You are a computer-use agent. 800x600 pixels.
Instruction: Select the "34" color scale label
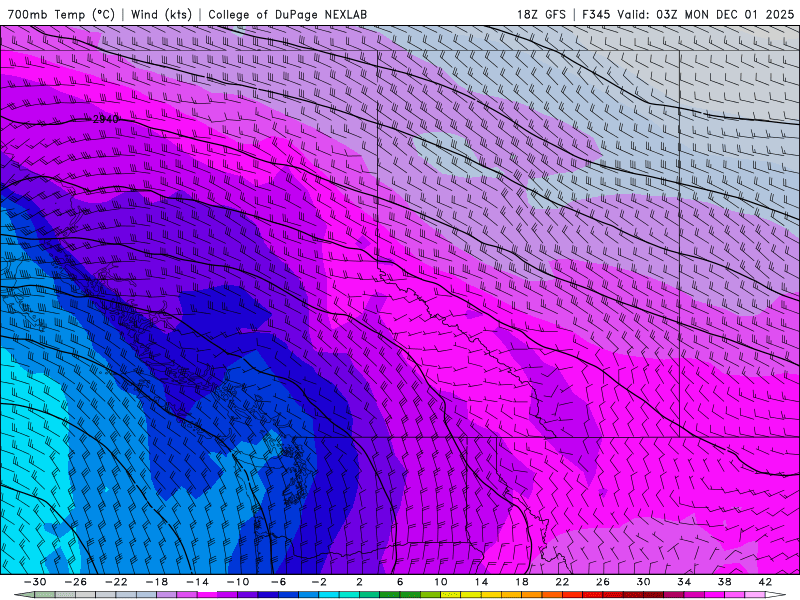pyautogui.click(x=684, y=582)
